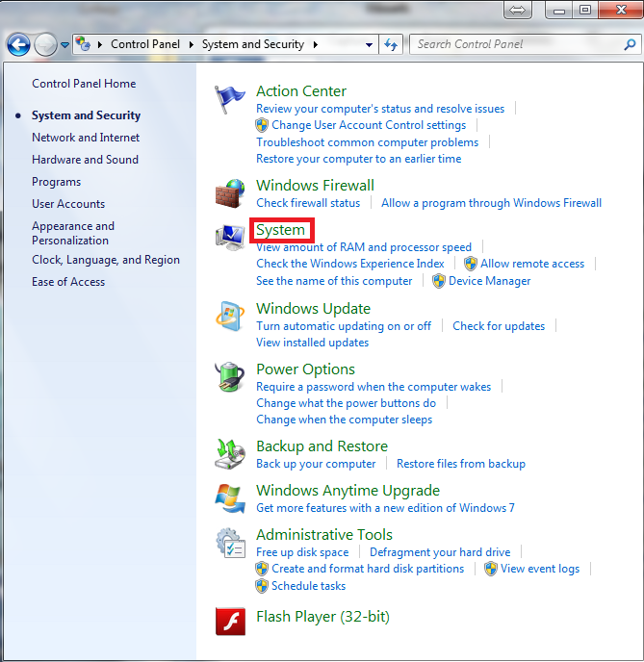Click Restore files from backup link
Viewport: 644px width, 662px height.
(x=461, y=464)
